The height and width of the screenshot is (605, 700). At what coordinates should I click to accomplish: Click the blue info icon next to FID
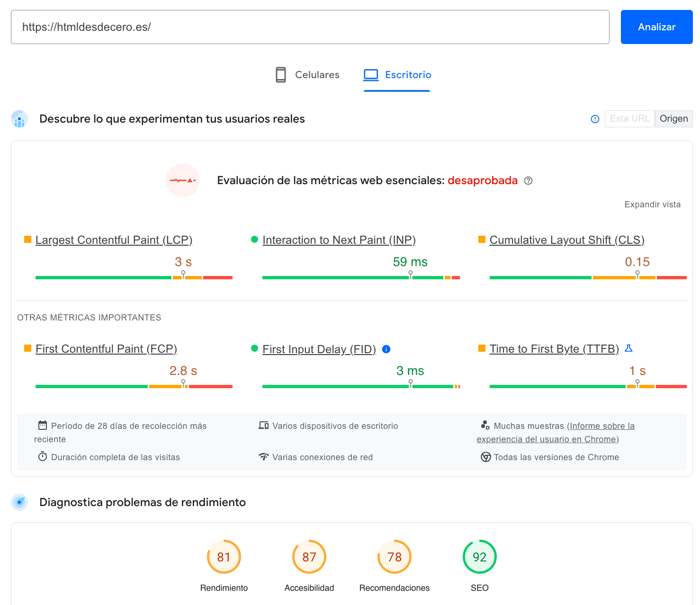[386, 349]
